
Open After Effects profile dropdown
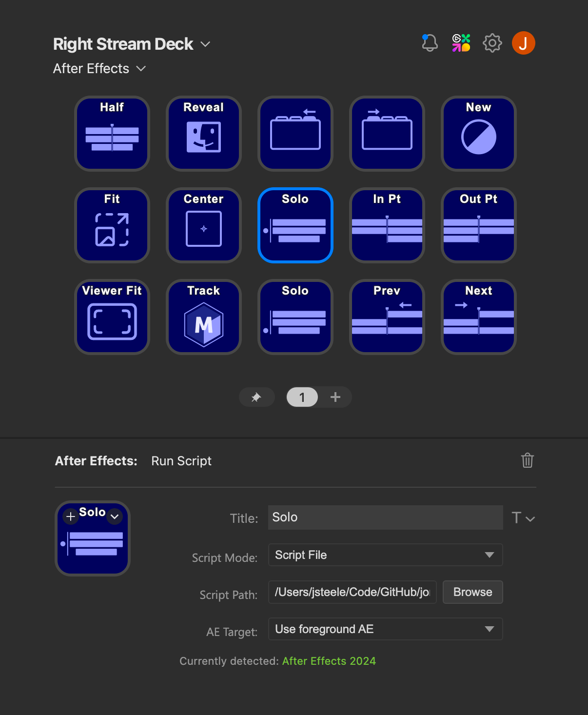pos(99,69)
